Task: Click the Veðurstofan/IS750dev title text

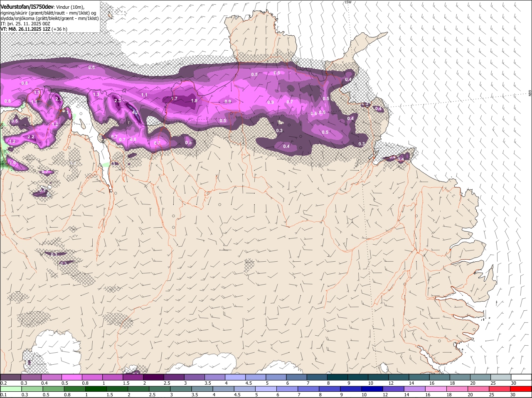Action: (x=27, y=7)
